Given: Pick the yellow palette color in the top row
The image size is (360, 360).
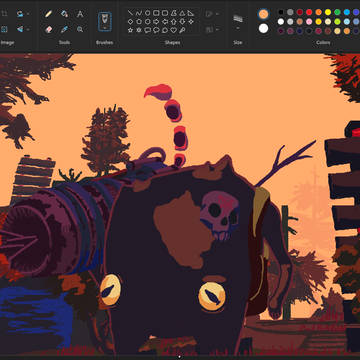Looking at the screenshot, I should pos(328,12).
